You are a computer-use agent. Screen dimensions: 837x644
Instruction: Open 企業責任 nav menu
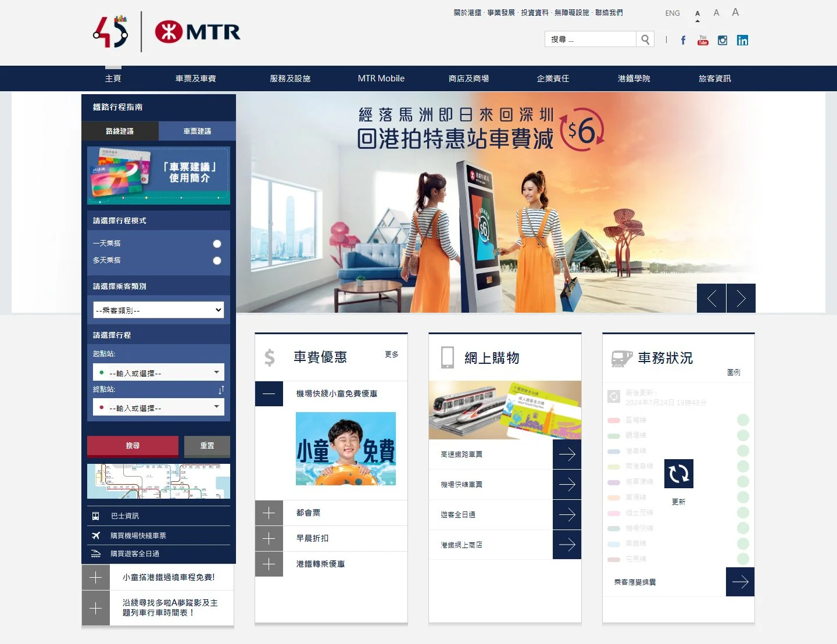553,78
